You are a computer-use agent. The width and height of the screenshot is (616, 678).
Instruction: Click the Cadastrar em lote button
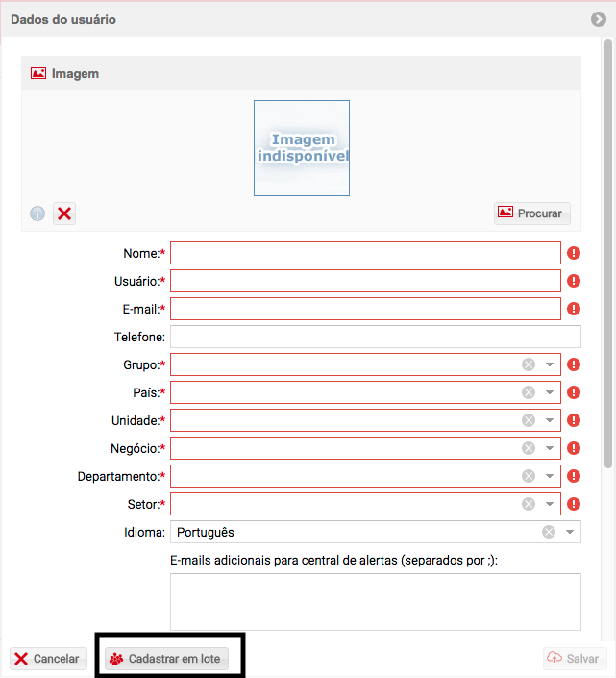(167, 659)
